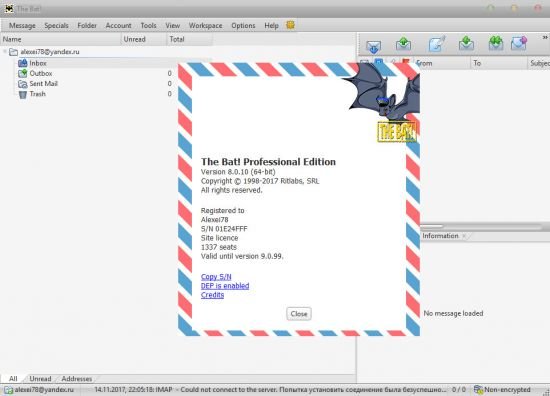Open the Specials menu
This screenshot has width=550, height=396.
(56, 26)
